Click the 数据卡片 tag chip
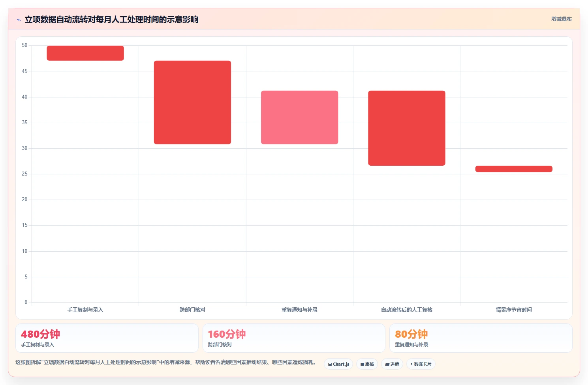Viewport: 588px width, 385px height. 421,364
